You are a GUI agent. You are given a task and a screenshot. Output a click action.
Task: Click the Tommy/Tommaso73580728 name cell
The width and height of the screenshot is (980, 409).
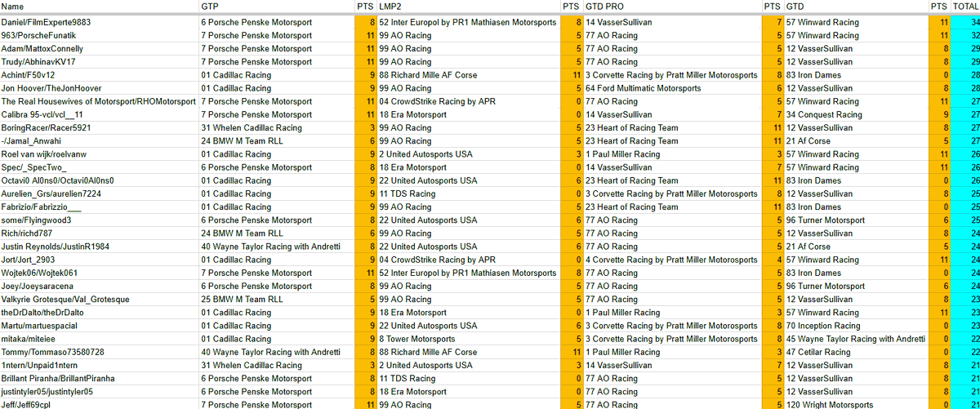tap(100, 352)
